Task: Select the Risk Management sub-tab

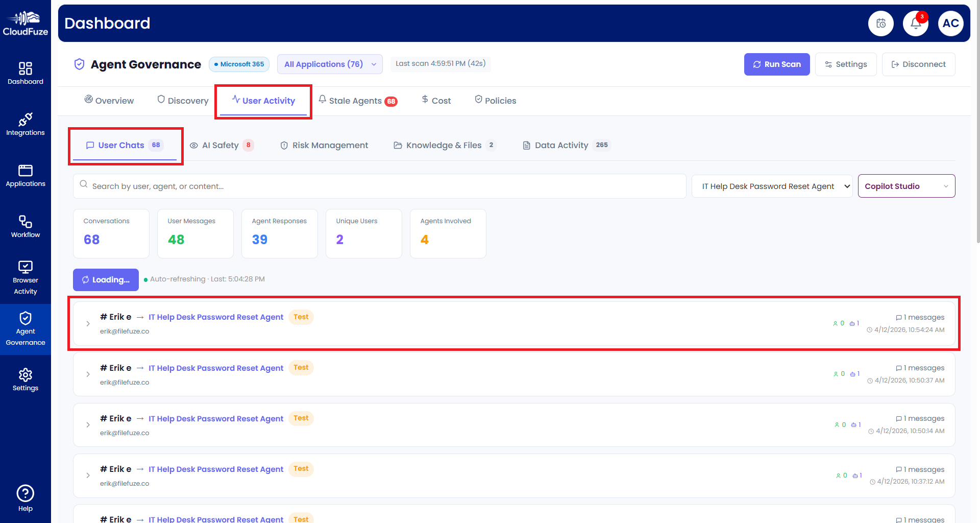Action: pos(324,145)
